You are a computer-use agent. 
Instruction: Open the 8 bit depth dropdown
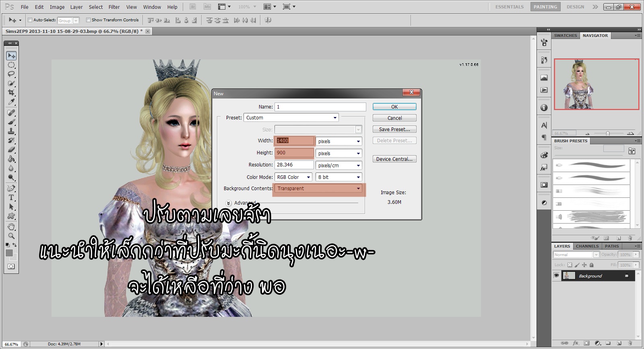click(x=339, y=177)
